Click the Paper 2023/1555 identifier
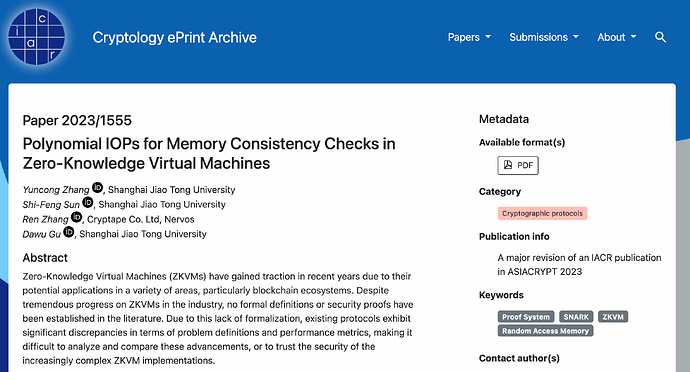The width and height of the screenshot is (690, 372). coord(77,120)
